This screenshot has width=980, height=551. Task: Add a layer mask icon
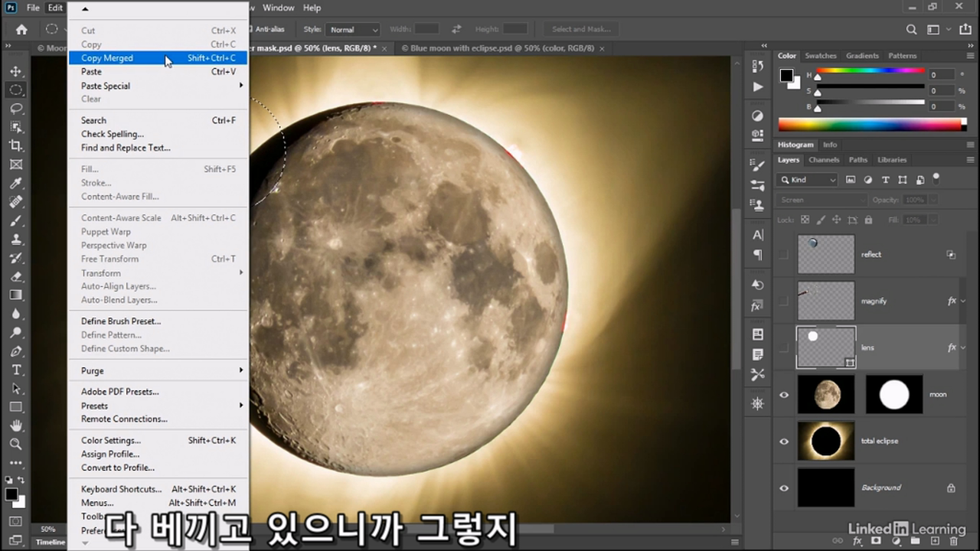pyautogui.click(x=877, y=541)
